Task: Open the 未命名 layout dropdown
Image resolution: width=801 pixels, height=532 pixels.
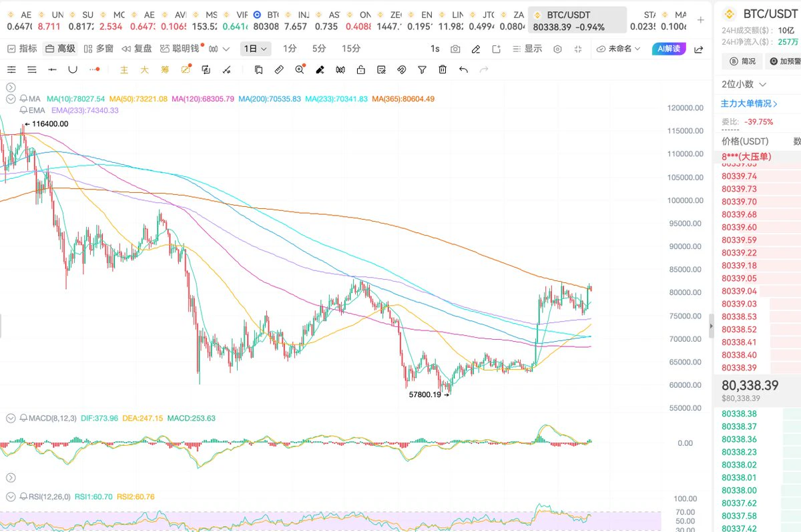Action: (x=618, y=49)
